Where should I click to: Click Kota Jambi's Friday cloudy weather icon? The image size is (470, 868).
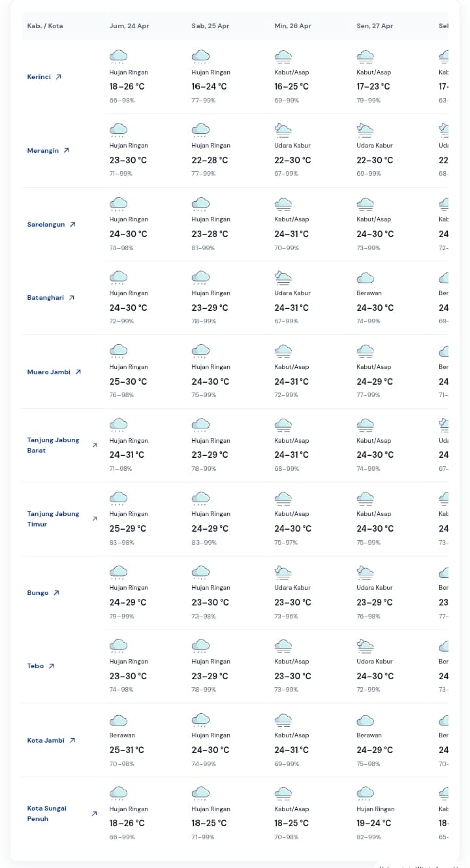coord(118,720)
